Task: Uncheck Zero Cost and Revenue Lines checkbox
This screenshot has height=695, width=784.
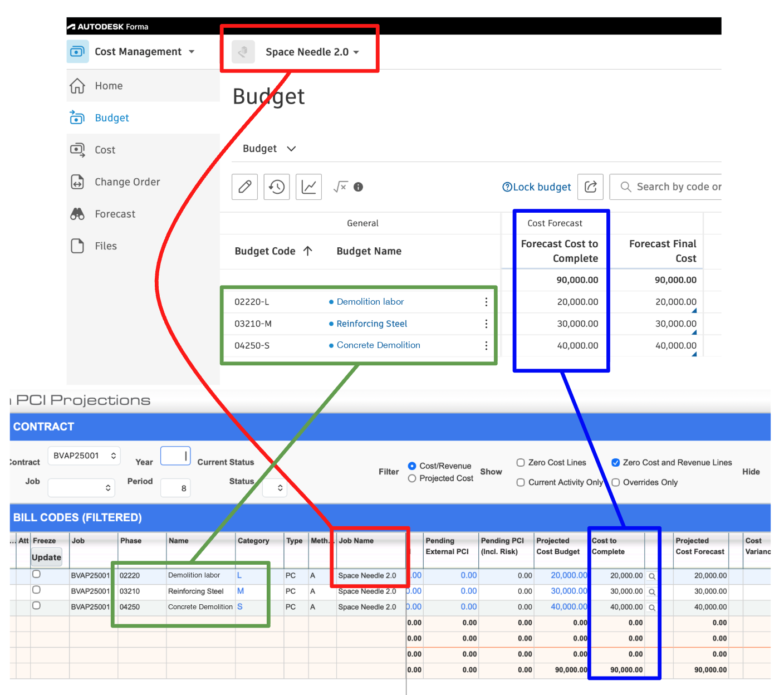Action: pos(616,462)
